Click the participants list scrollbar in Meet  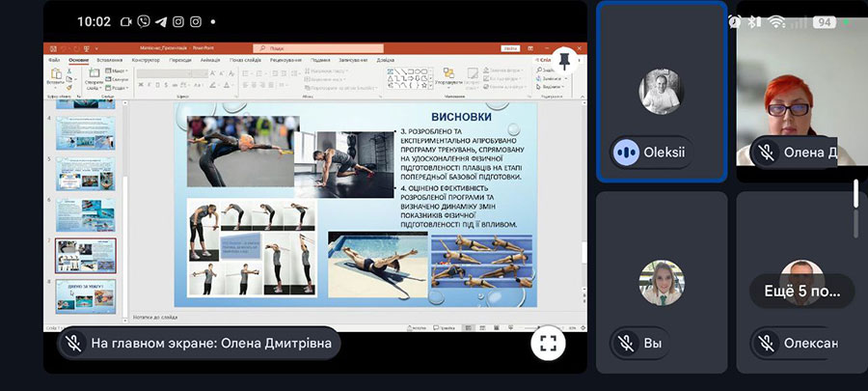coord(856,209)
